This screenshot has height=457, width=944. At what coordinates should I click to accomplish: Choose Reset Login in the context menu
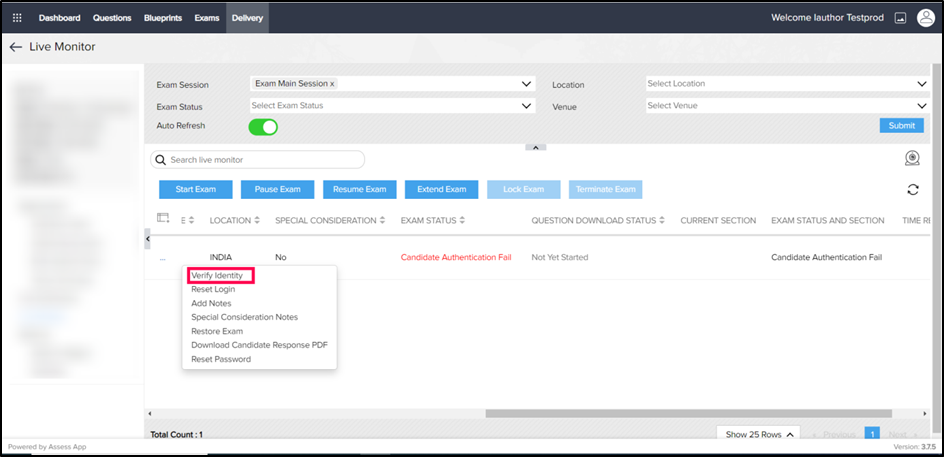(213, 289)
